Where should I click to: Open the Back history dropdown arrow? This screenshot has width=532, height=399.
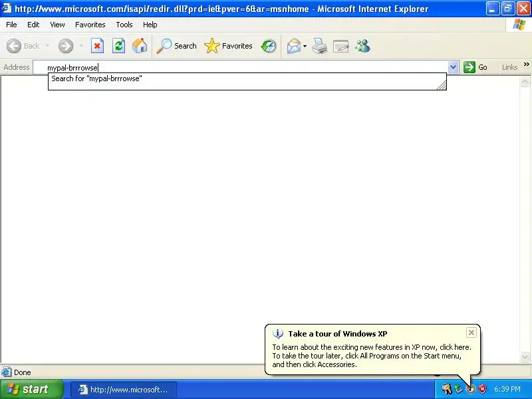coord(47,46)
